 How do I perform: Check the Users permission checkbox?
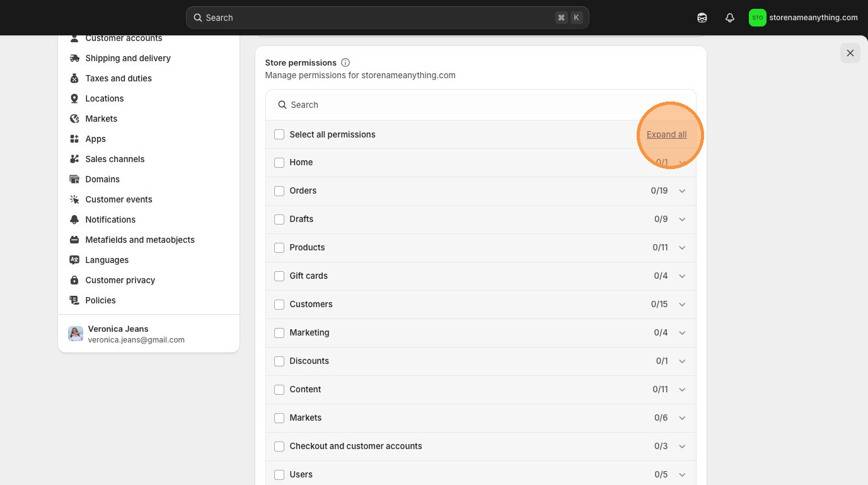pyautogui.click(x=279, y=475)
